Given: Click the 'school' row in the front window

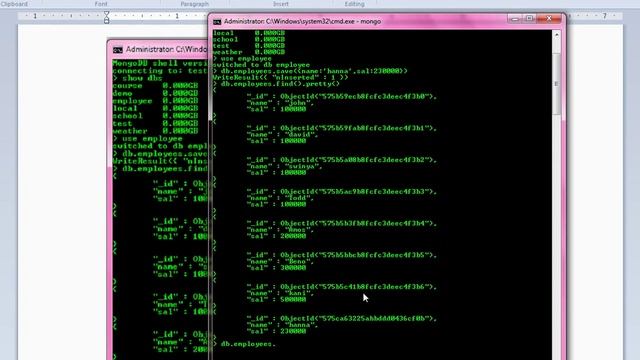Looking at the screenshot, I should point(249,39).
